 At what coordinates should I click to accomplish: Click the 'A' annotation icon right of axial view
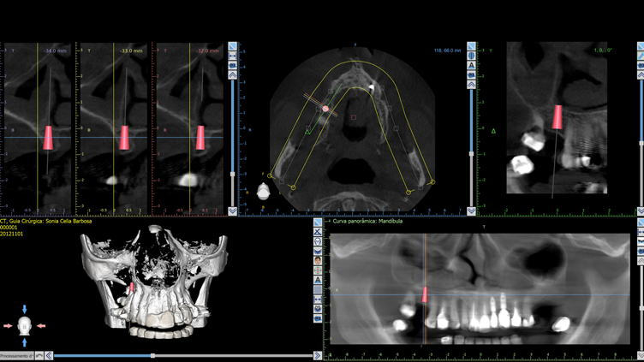(x=472, y=66)
